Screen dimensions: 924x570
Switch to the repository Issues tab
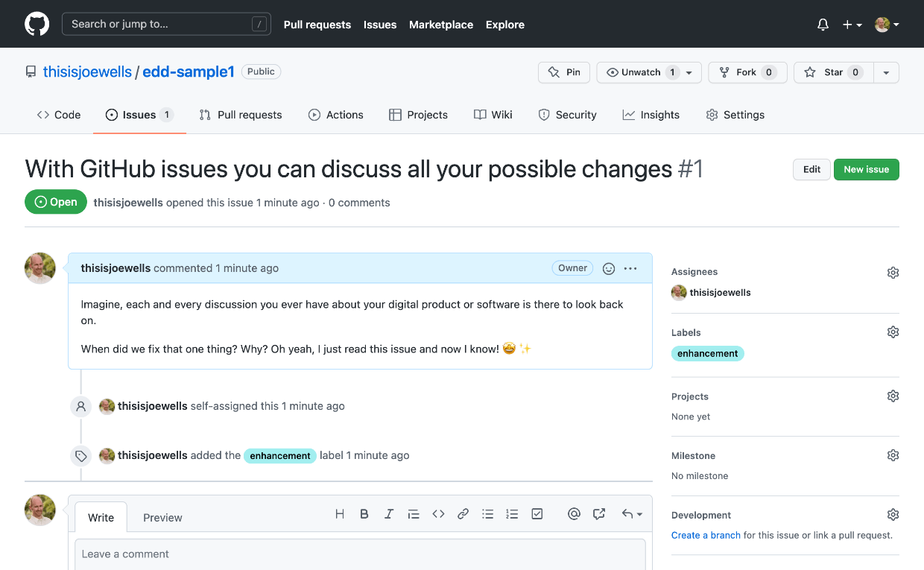coord(139,115)
